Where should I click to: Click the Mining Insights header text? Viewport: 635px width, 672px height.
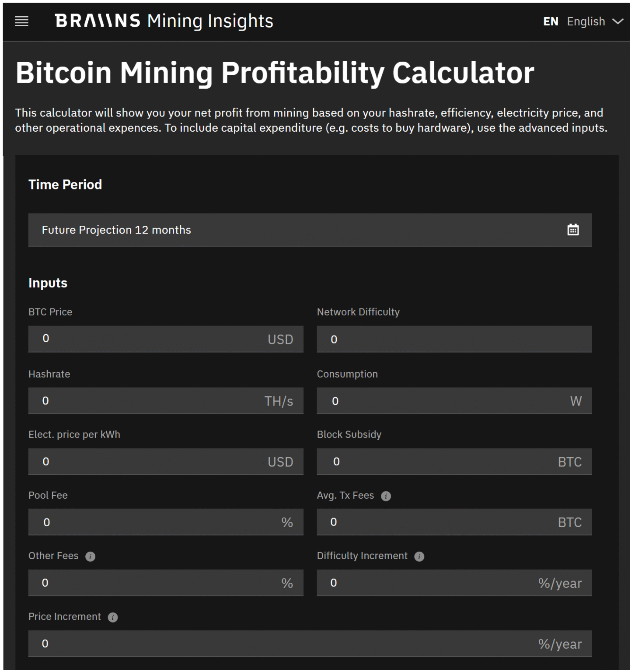click(x=210, y=20)
